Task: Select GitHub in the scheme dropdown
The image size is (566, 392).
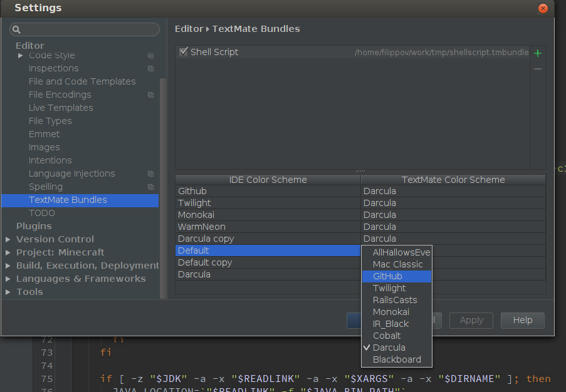Action: (397, 276)
